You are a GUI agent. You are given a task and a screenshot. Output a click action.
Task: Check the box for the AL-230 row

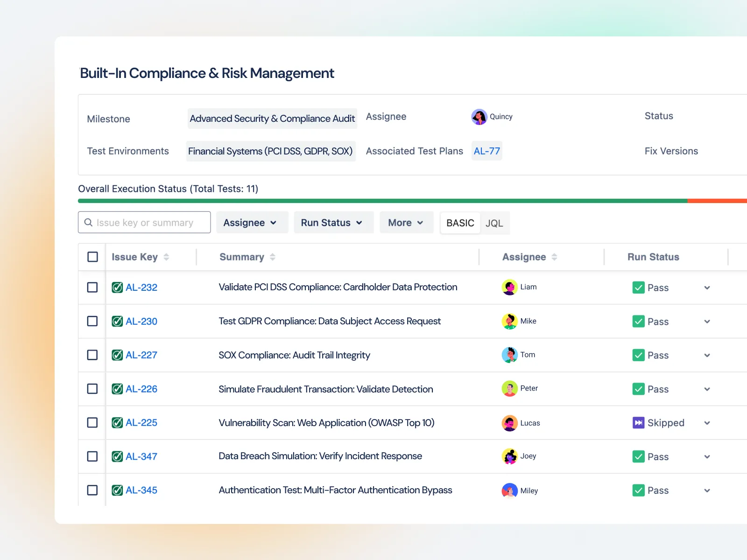click(x=92, y=321)
